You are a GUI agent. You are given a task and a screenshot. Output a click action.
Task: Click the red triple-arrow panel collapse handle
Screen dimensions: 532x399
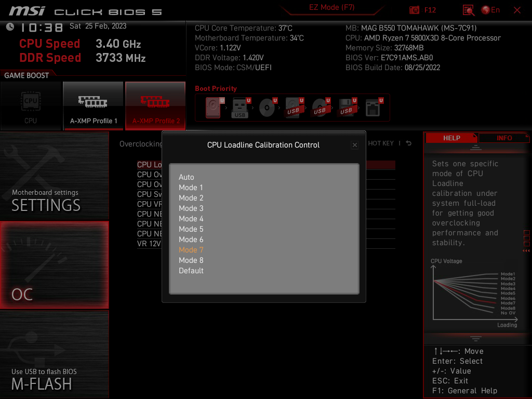click(526, 251)
